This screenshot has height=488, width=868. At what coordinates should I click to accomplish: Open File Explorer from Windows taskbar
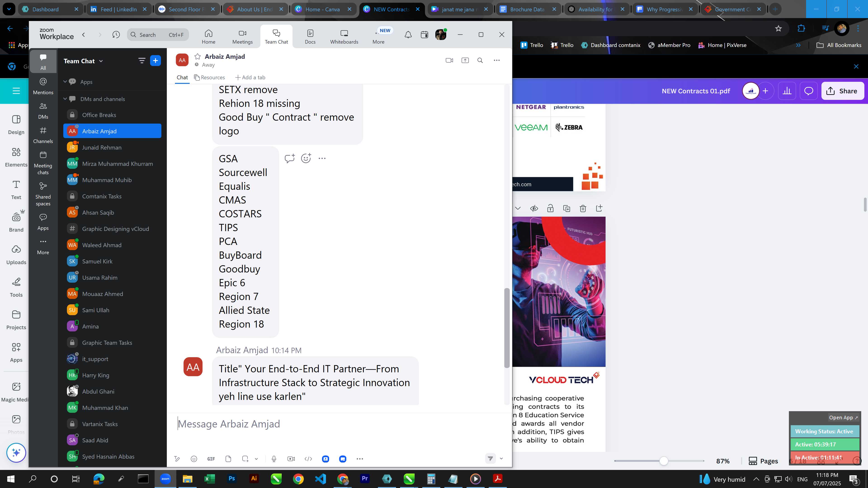187,479
